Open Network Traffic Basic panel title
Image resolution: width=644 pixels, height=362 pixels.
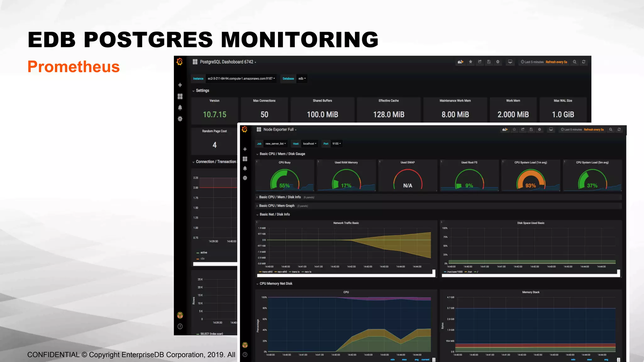(346, 223)
